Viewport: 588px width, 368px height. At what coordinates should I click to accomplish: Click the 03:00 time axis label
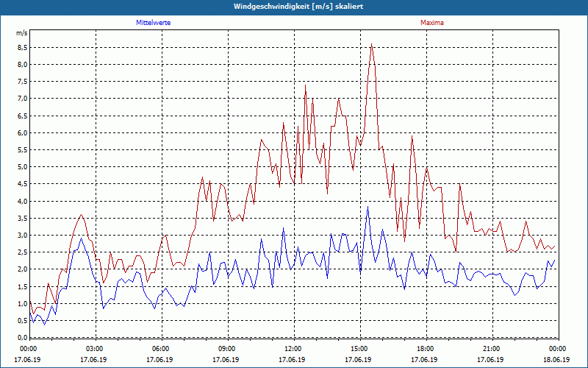coord(94,349)
